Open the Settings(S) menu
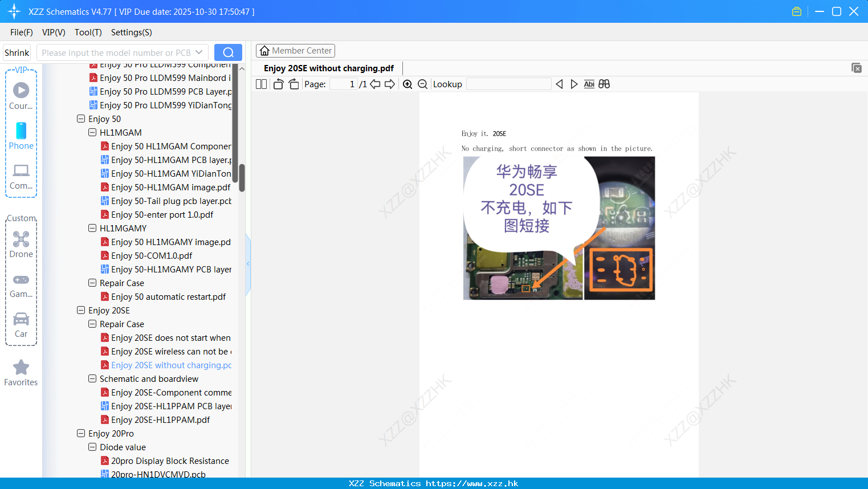 point(132,32)
